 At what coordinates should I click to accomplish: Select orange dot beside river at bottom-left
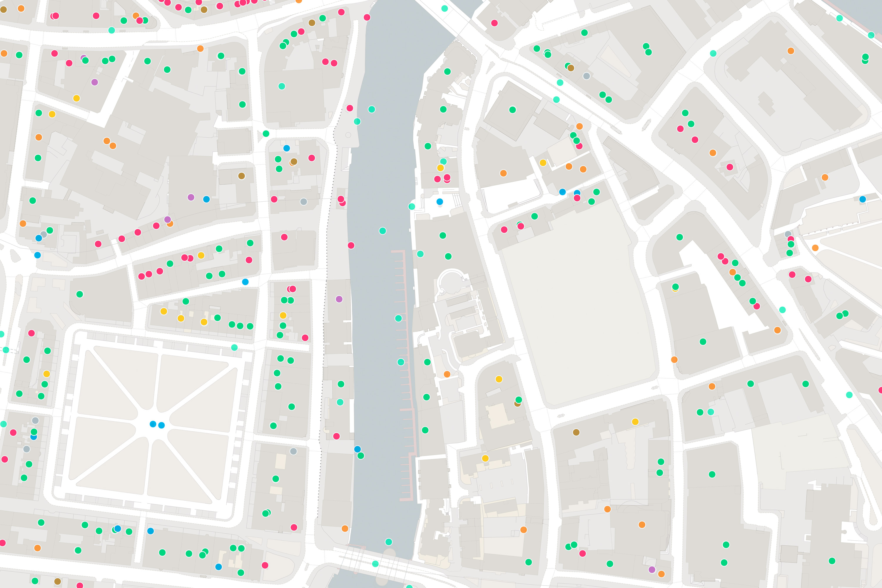(x=345, y=528)
